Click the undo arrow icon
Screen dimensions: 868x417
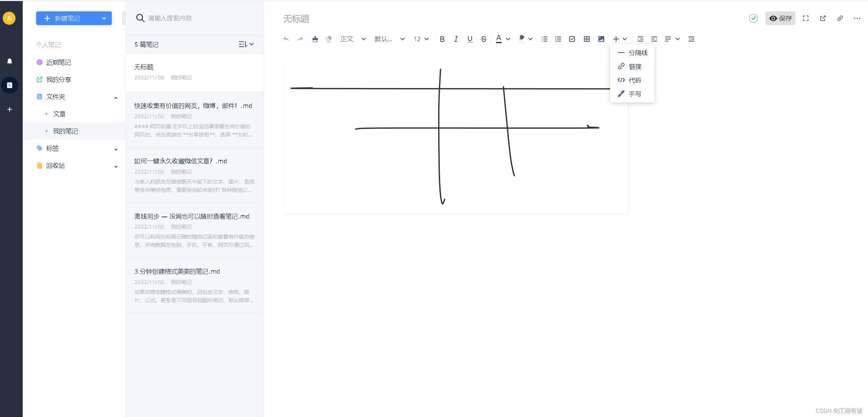(286, 39)
